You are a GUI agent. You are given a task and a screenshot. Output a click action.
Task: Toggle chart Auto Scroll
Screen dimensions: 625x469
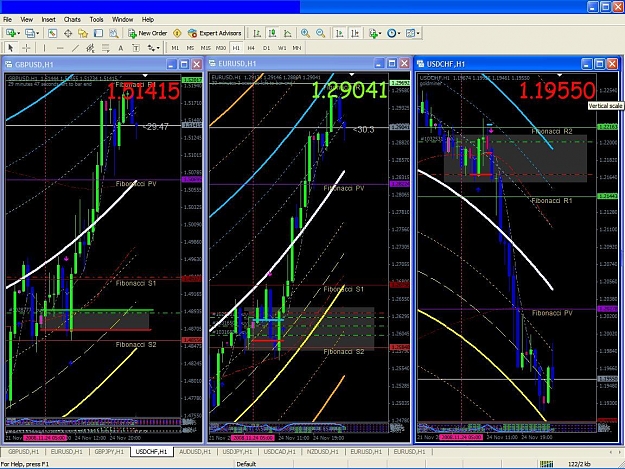(340, 33)
